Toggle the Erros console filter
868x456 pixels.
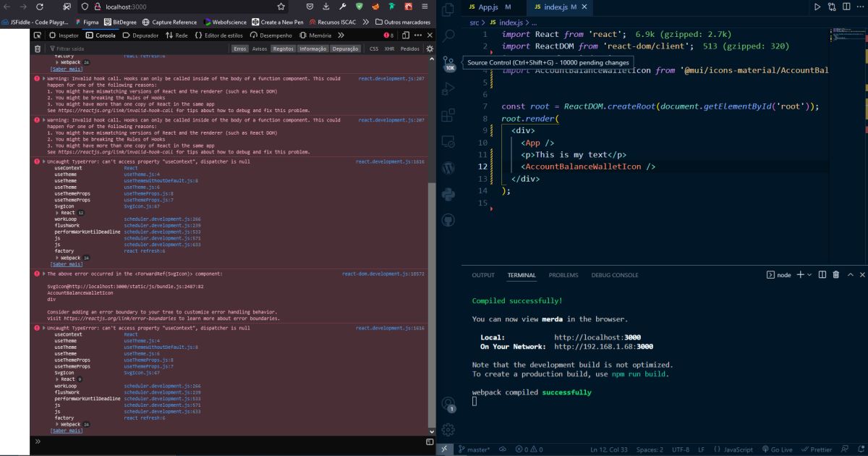[x=240, y=48]
